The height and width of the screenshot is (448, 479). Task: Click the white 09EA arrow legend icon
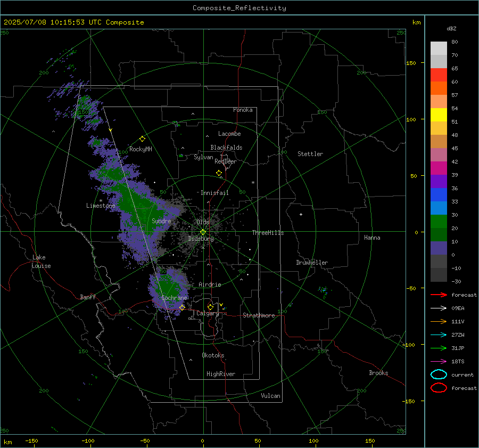439,308
